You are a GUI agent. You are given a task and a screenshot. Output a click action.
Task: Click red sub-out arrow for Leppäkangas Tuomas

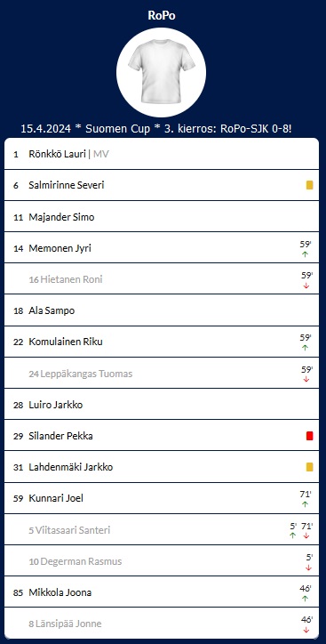click(x=306, y=380)
